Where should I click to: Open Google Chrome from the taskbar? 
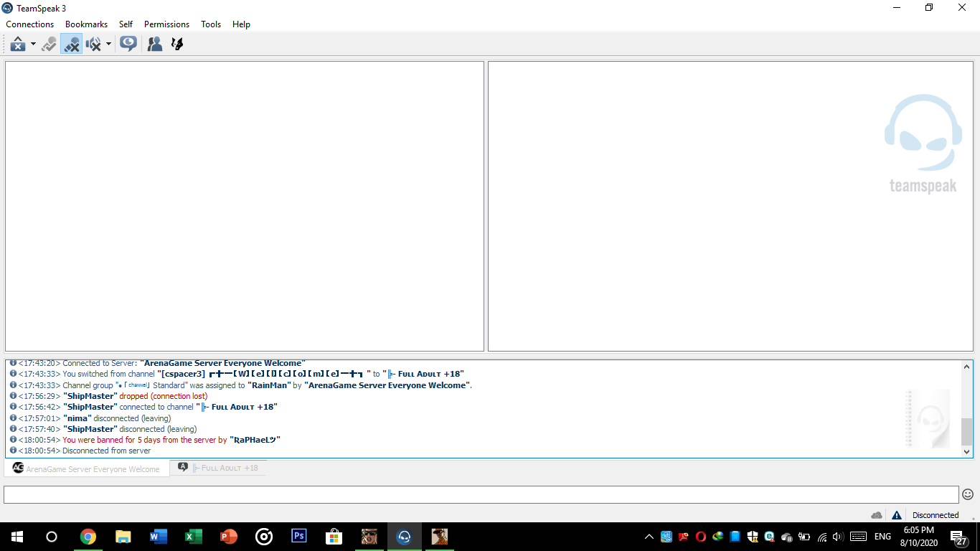click(x=88, y=537)
